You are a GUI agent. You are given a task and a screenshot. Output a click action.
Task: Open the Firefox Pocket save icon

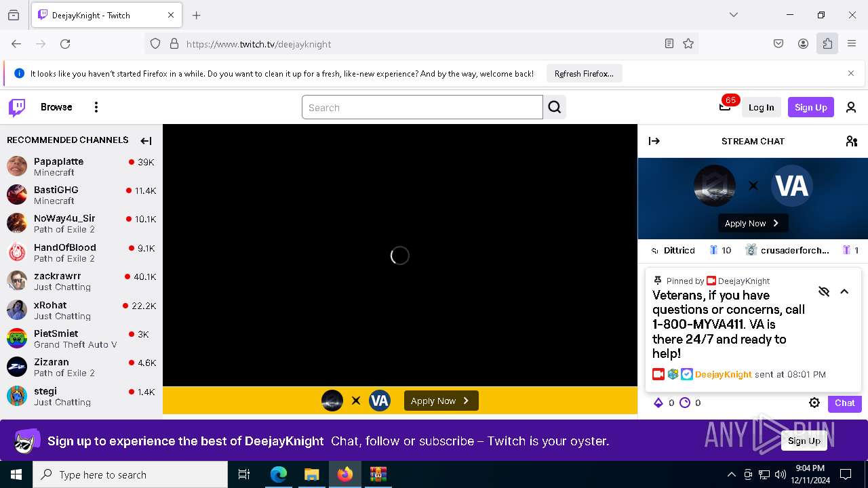click(778, 43)
